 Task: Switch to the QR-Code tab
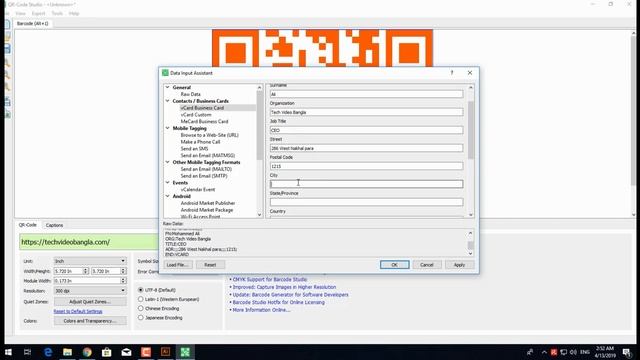click(27, 225)
